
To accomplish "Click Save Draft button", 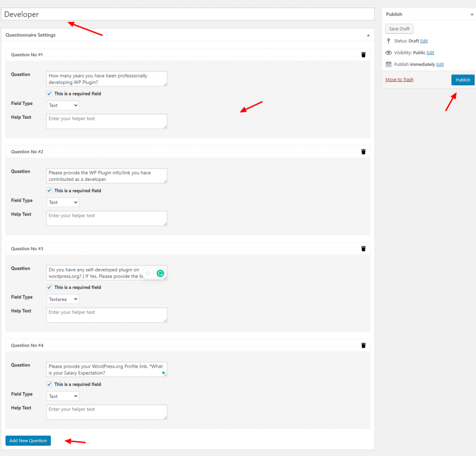I will 399,29.
